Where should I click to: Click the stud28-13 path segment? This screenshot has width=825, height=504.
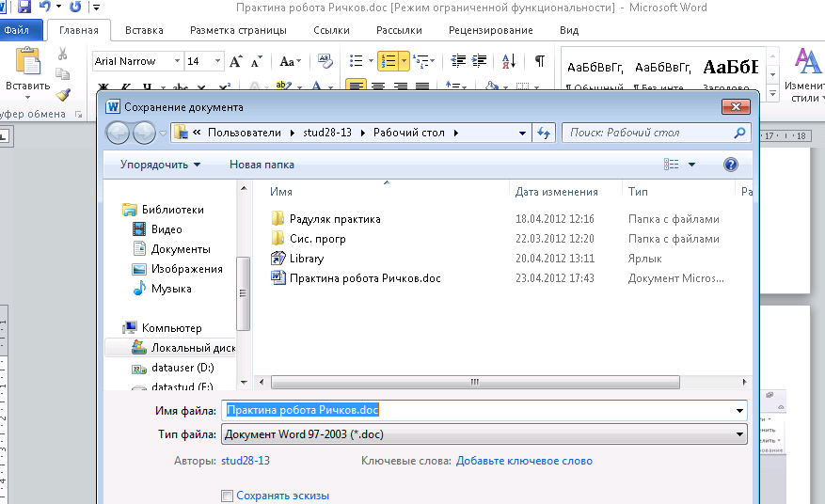click(326, 133)
